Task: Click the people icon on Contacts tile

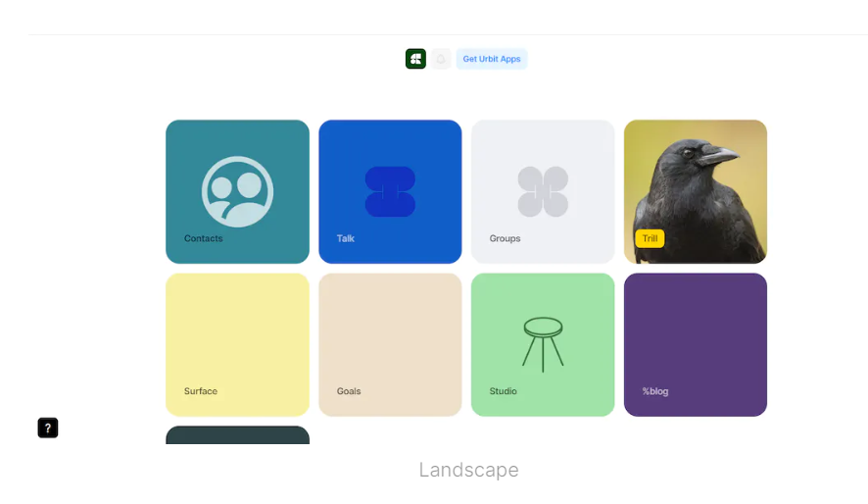Action: [237, 191]
